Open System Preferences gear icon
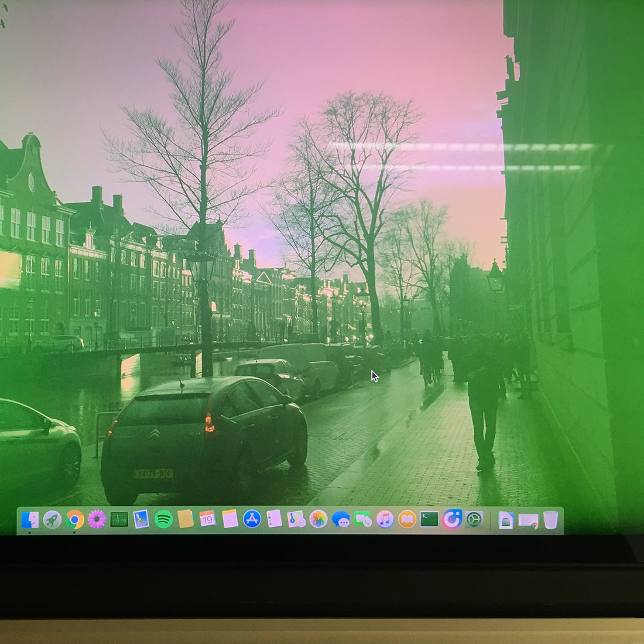The width and height of the screenshot is (644, 644). pos(474,519)
